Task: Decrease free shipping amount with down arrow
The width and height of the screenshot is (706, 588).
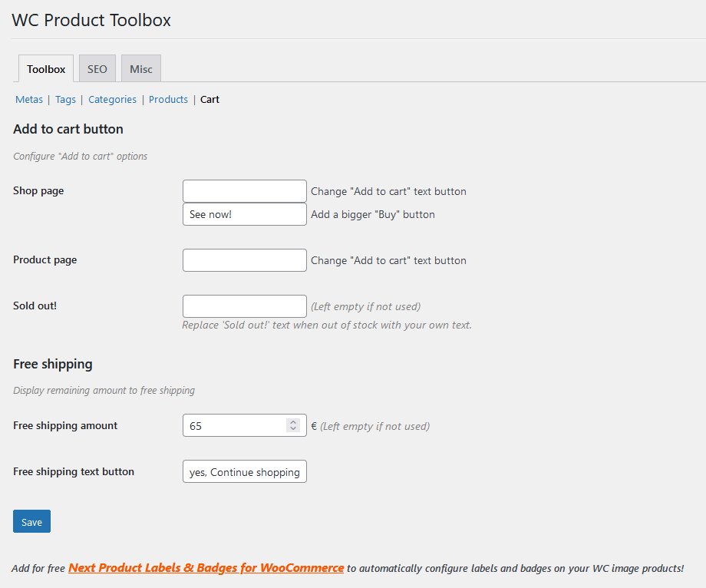Action: click(x=293, y=428)
